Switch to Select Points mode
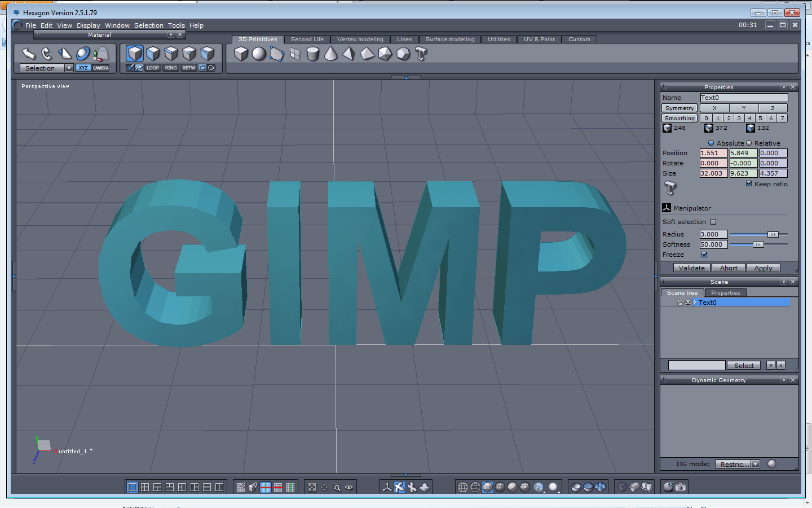The height and width of the screenshot is (508, 812). 189,54
